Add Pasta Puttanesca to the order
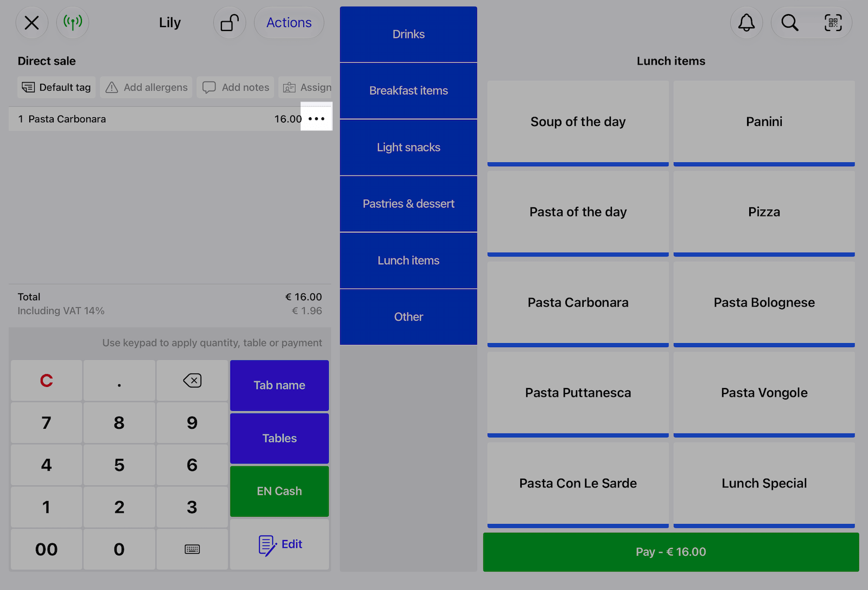This screenshot has width=868, height=590. 578,394
